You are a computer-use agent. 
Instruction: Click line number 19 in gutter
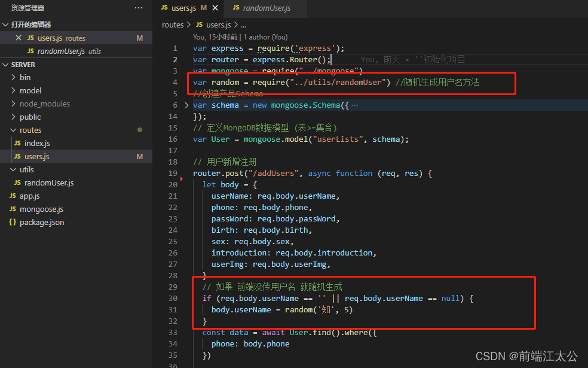click(173, 173)
